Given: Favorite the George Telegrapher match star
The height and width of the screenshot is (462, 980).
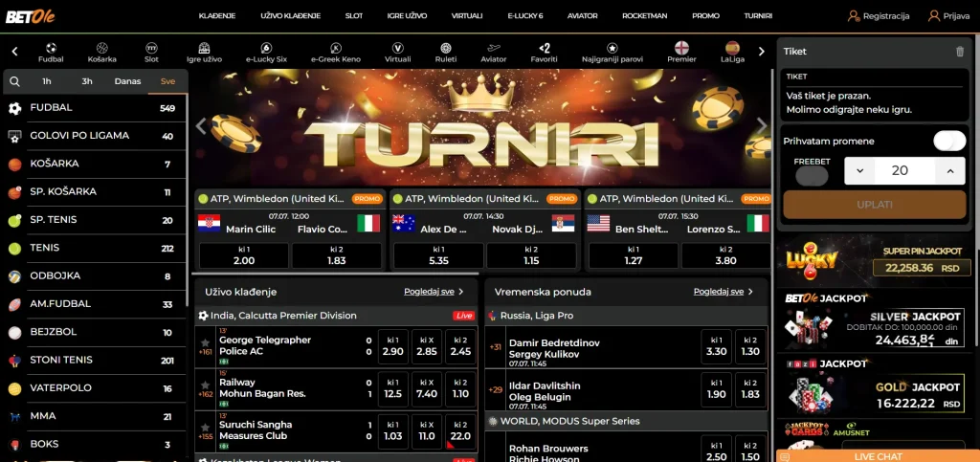Looking at the screenshot, I should 205,341.
